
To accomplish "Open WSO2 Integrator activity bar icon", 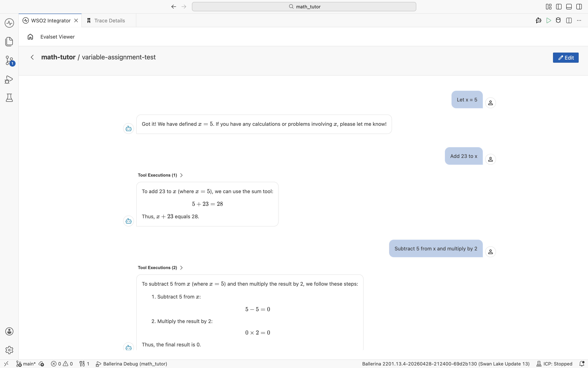I will 9,23.
